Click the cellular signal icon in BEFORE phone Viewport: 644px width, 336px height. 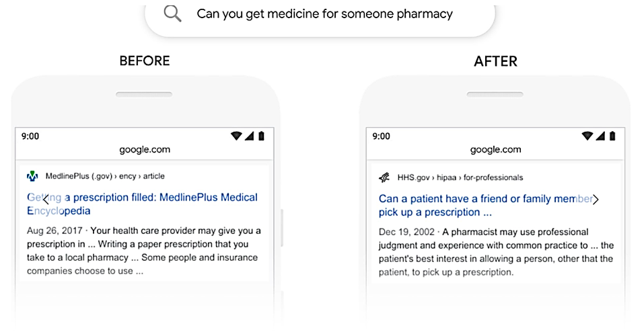pyautogui.click(x=249, y=136)
